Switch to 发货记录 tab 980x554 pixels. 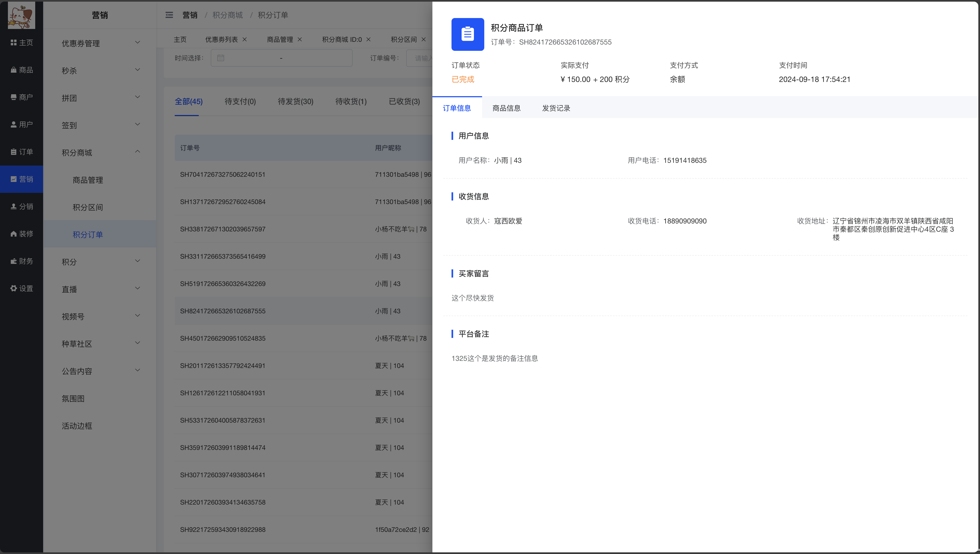(556, 108)
